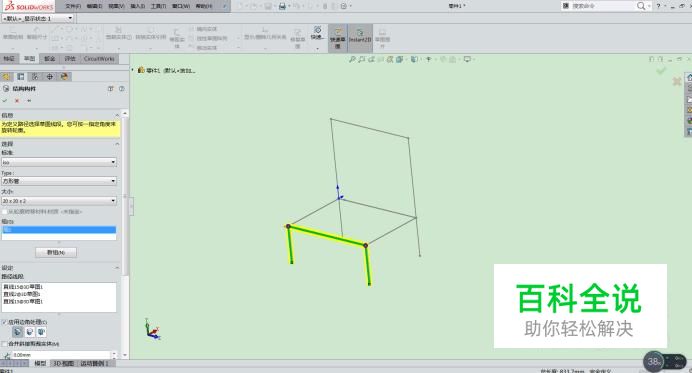This screenshot has width=692, height=373.
Task: Open the Type dropdown showing square tube
Action: click(59, 181)
